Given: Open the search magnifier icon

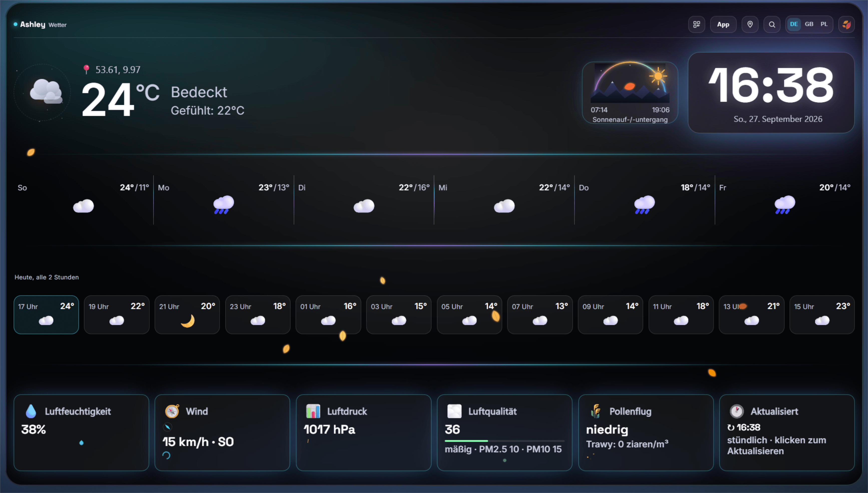Looking at the screenshot, I should pos(772,24).
